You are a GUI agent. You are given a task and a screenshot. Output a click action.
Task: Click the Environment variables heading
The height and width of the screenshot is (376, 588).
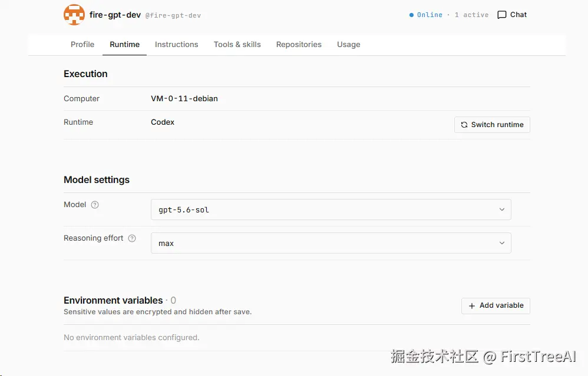pyautogui.click(x=113, y=300)
